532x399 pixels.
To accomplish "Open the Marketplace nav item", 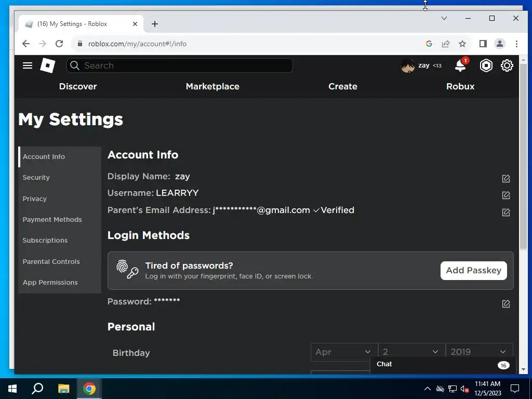I will click(x=212, y=87).
